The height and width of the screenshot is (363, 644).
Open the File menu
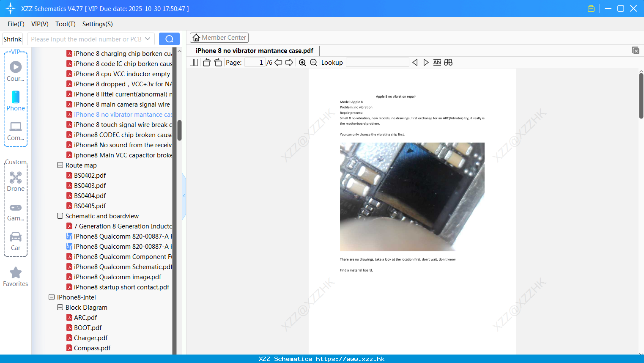[16, 24]
